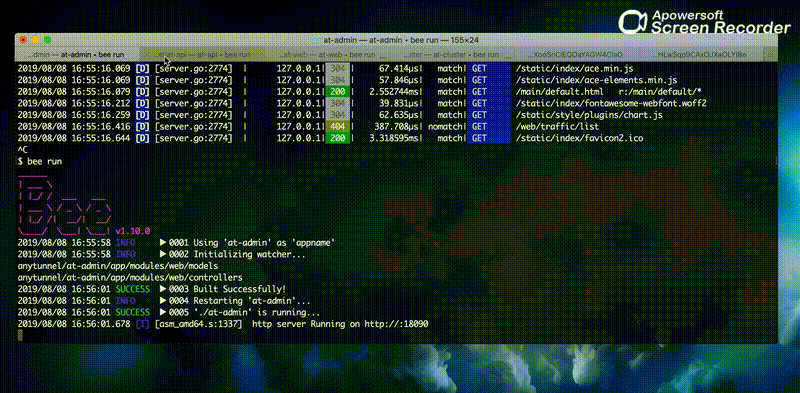This screenshot has width=800, height=393.
Task: Click '/static/style/plugins/chart.js' path
Action: tap(589, 115)
